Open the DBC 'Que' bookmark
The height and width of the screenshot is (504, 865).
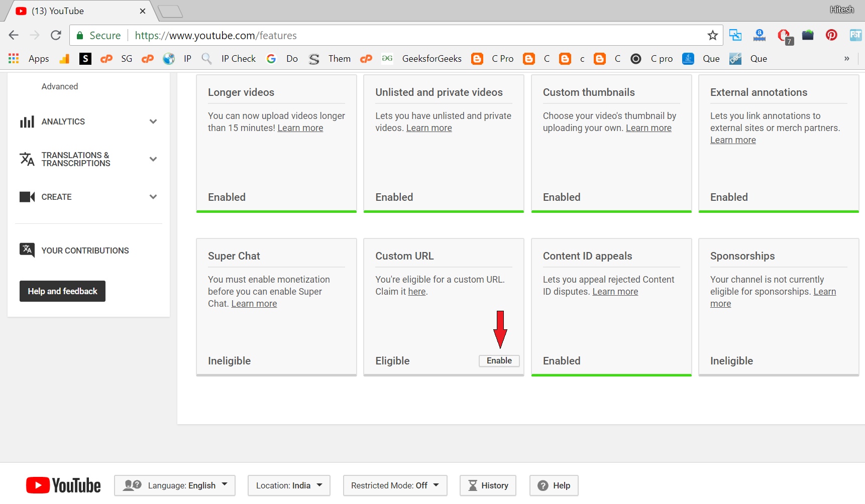[748, 59]
